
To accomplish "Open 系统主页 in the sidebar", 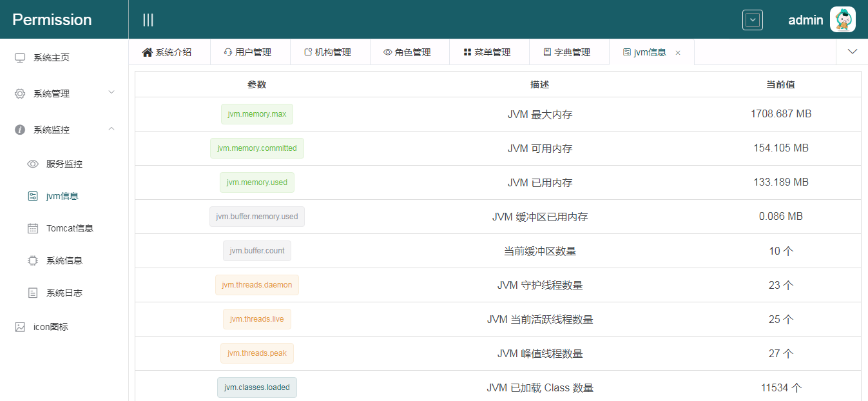I will coord(64,57).
